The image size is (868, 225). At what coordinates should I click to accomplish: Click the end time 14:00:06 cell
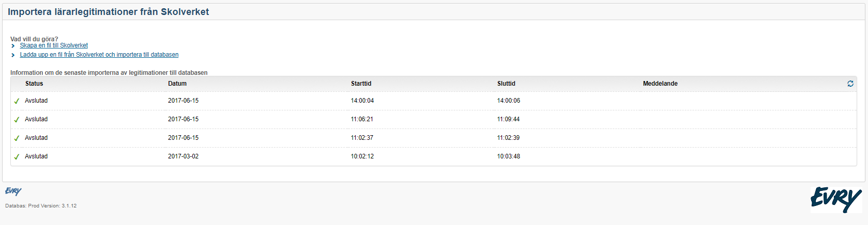(508, 101)
